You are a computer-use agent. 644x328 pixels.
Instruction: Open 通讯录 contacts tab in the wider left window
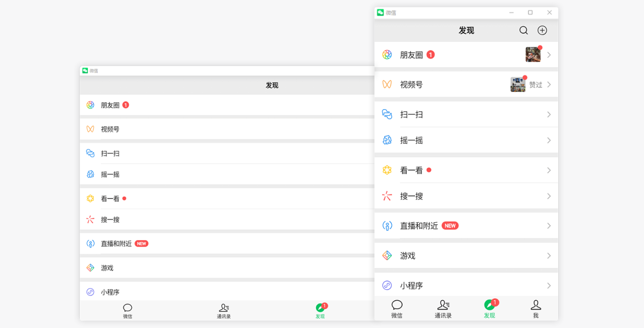click(224, 311)
